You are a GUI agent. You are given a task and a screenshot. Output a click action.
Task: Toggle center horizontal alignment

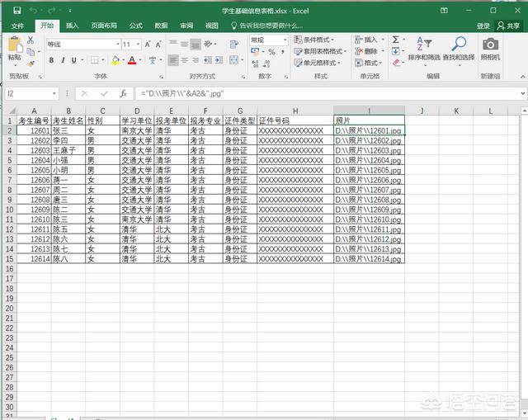point(184,60)
